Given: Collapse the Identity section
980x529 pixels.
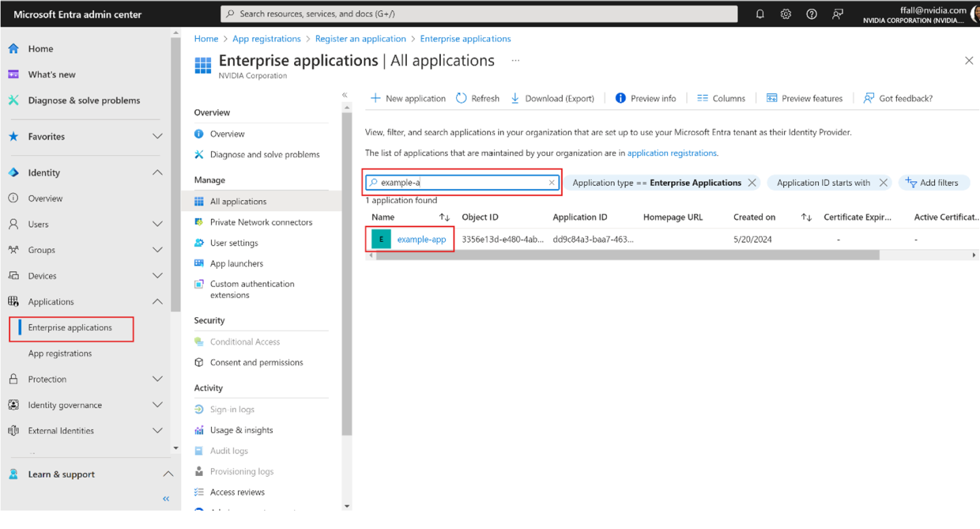Looking at the screenshot, I should [x=157, y=173].
